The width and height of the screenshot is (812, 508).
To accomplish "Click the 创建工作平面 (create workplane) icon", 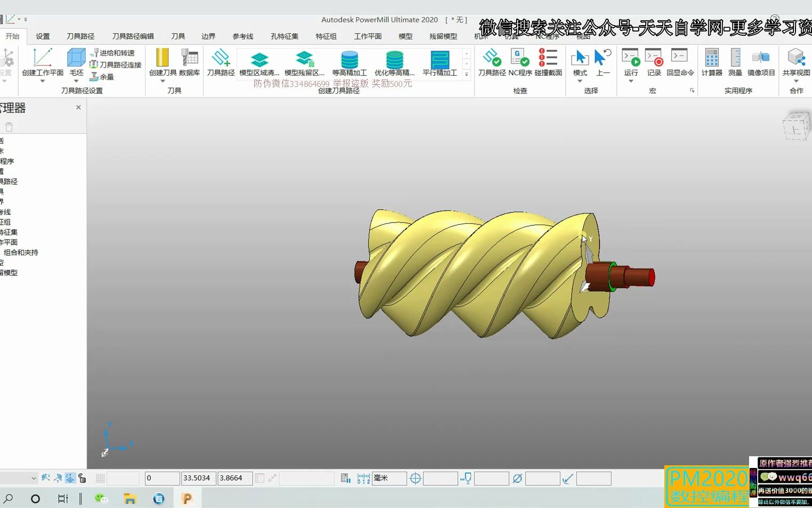I will coord(43,58).
